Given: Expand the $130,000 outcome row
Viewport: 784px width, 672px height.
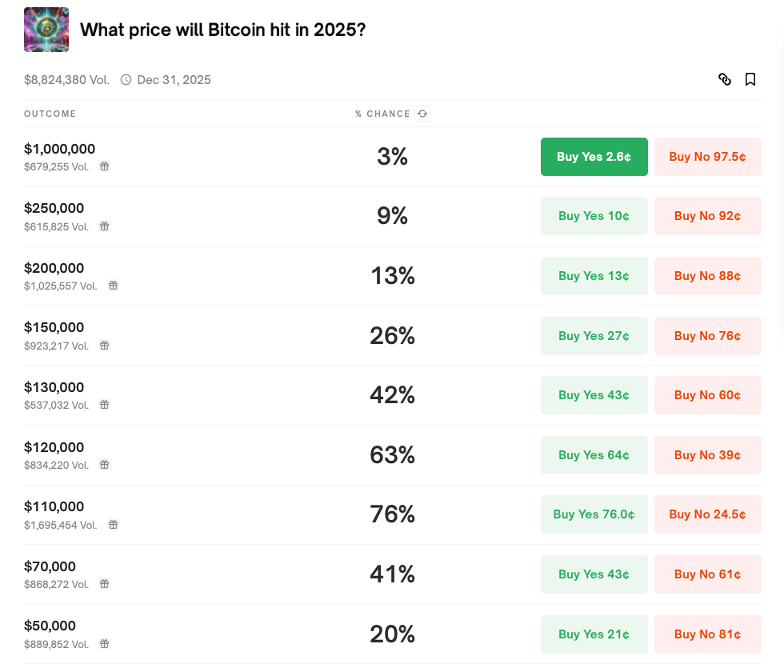Looking at the screenshot, I should [393, 395].
